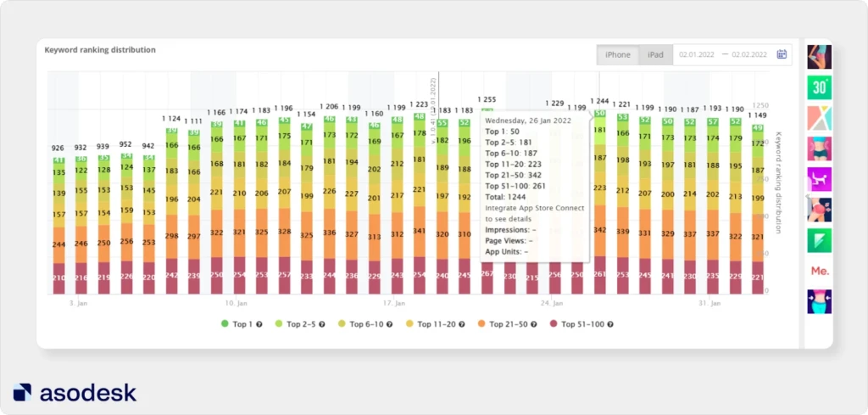This screenshot has height=415, width=868.
Task: Click the 'Keyword ranking distribution' chart title
Action: point(100,50)
